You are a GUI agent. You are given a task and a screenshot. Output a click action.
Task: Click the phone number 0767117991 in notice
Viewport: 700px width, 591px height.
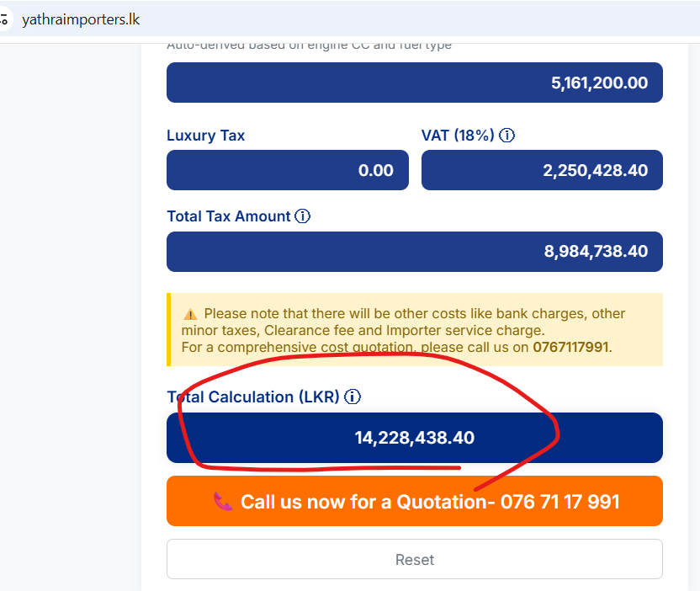click(x=570, y=347)
